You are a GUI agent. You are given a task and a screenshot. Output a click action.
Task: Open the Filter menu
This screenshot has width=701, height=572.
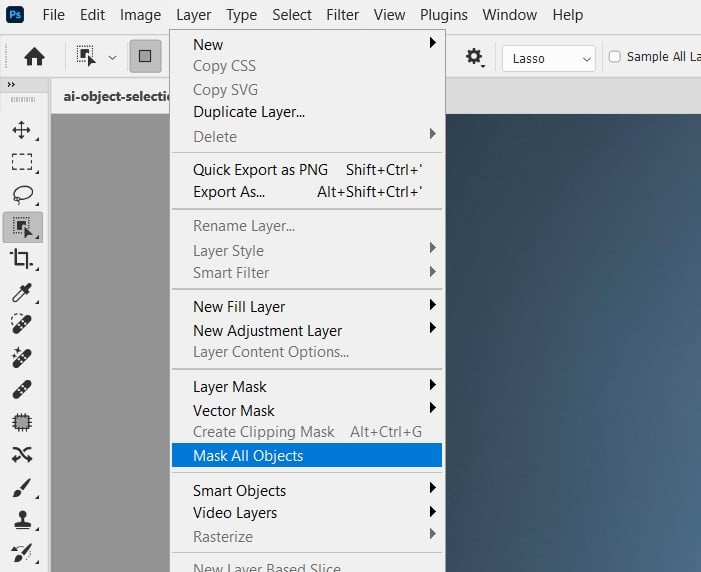click(x=342, y=15)
